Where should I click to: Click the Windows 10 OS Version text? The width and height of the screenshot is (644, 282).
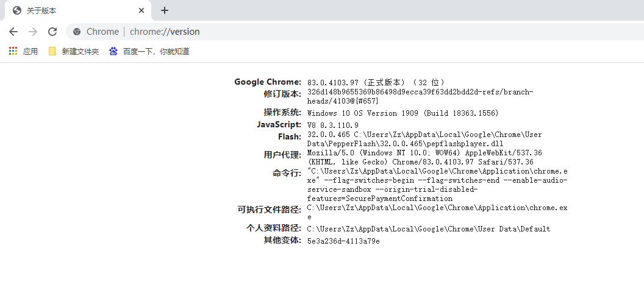pos(402,113)
